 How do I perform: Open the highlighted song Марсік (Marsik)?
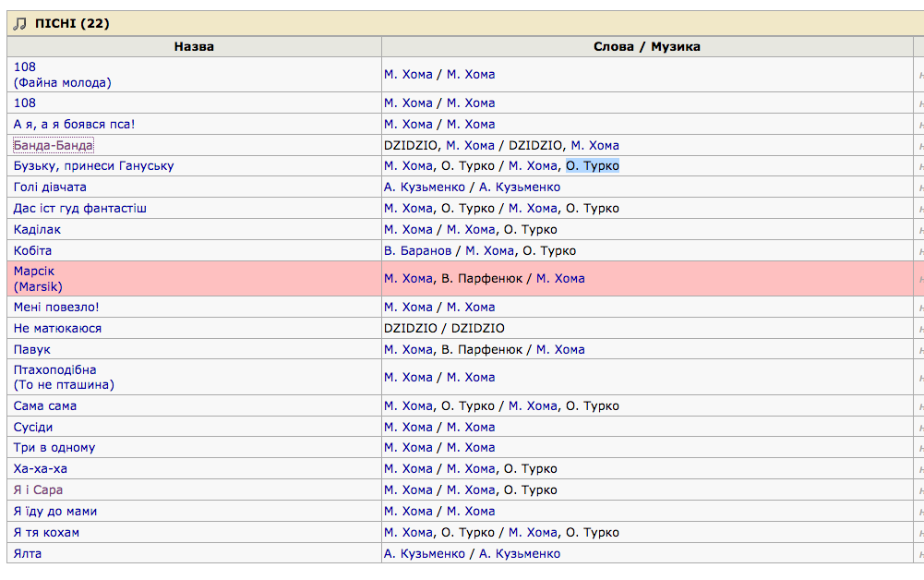pyautogui.click(x=38, y=279)
